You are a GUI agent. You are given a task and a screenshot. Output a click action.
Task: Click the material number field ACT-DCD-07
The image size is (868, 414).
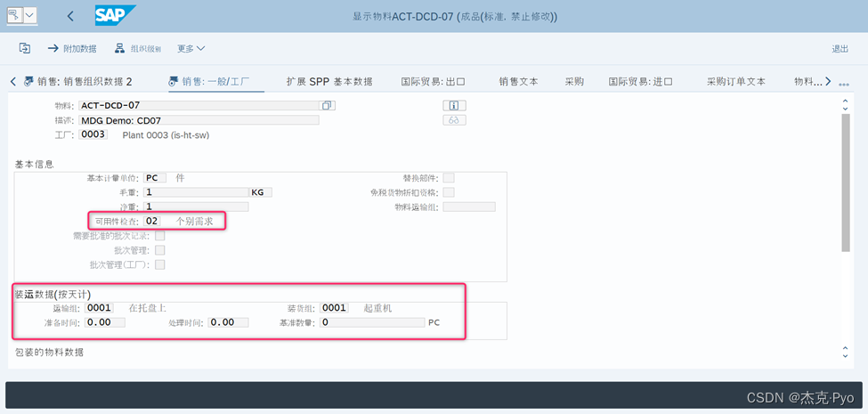[199, 105]
